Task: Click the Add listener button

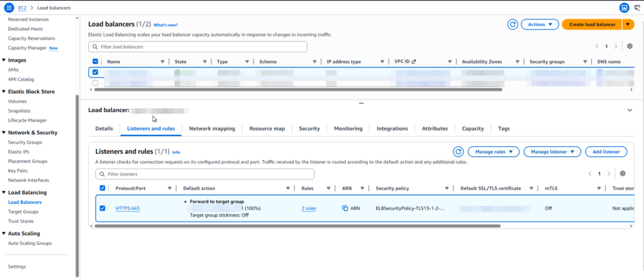Action: coord(606,152)
